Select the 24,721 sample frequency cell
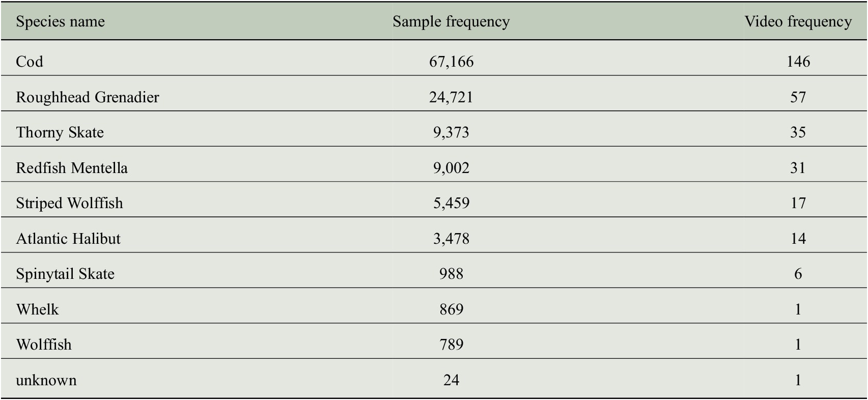Screen dimensions: 868x400 click(x=451, y=97)
